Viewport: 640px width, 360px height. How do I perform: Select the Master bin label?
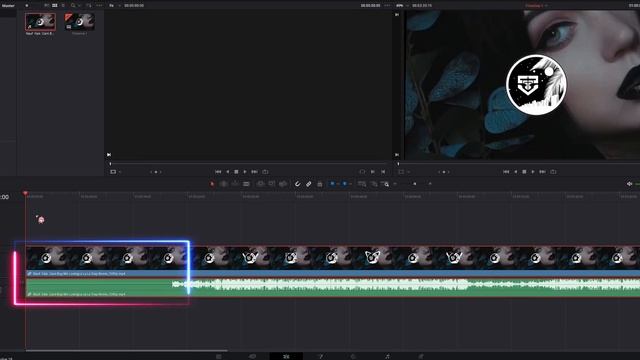tap(8, 6)
